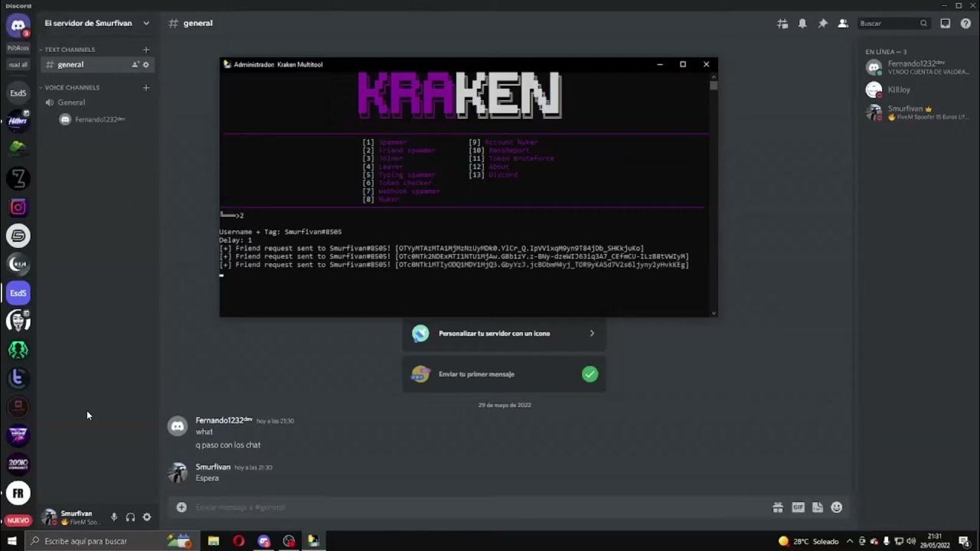Image resolution: width=980 pixels, height=551 pixels.
Task: Open Windows notification center icon
Action: click(x=965, y=541)
